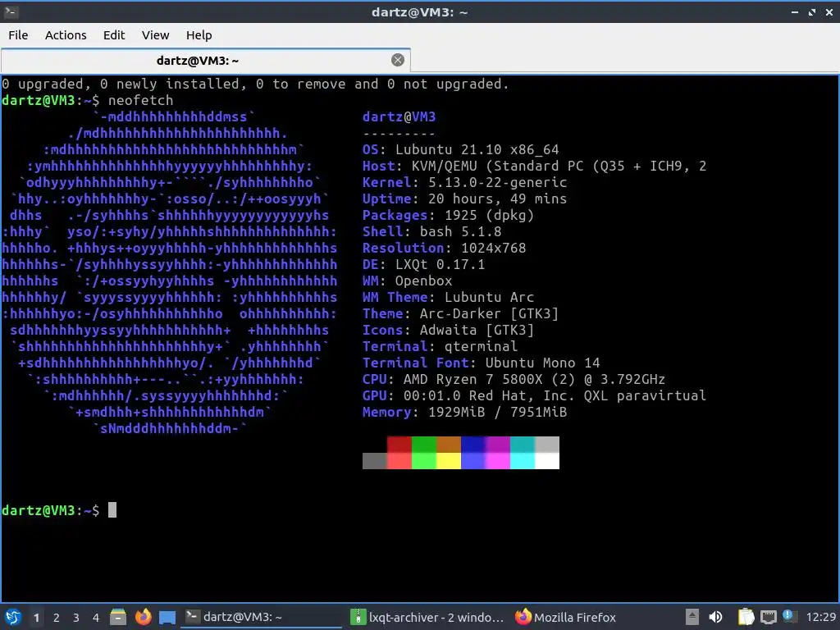Click the dark green color block
The width and height of the screenshot is (840, 630).
[x=424, y=445]
